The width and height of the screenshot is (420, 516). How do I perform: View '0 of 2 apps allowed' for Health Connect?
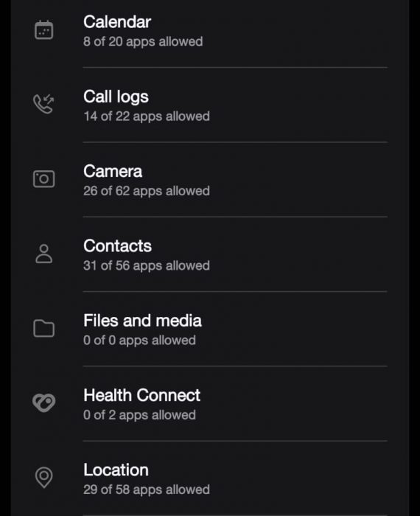point(139,415)
